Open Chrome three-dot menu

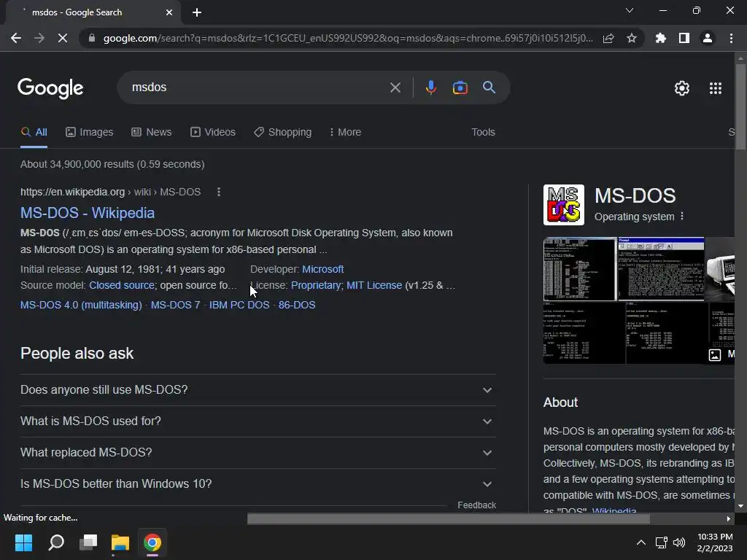pyautogui.click(x=731, y=38)
